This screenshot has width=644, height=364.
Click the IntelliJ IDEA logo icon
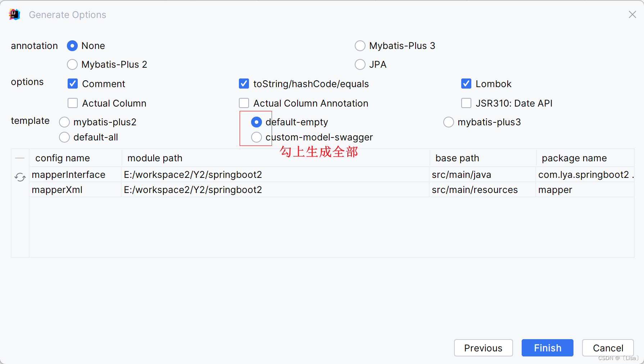pyautogui.click(x=14, y=14)
